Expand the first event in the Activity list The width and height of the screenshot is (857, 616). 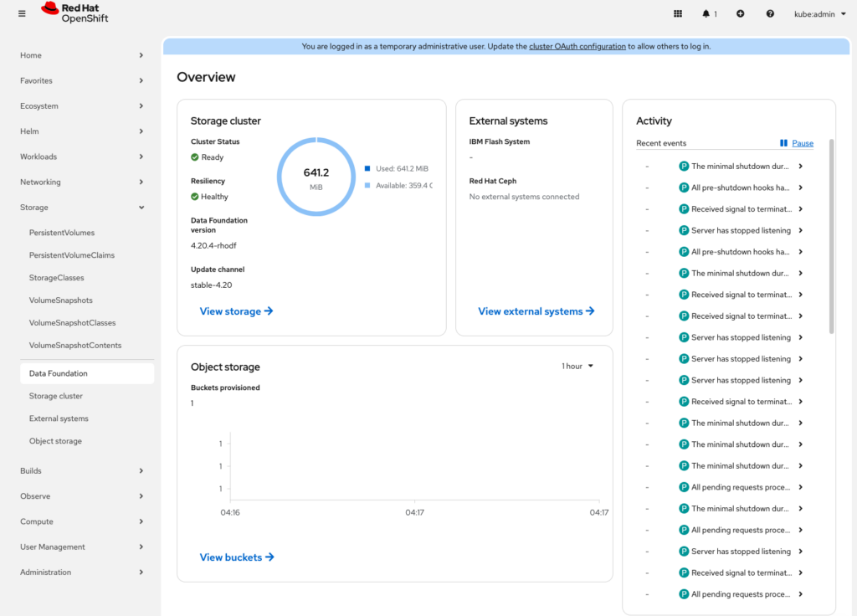point(801,167)
